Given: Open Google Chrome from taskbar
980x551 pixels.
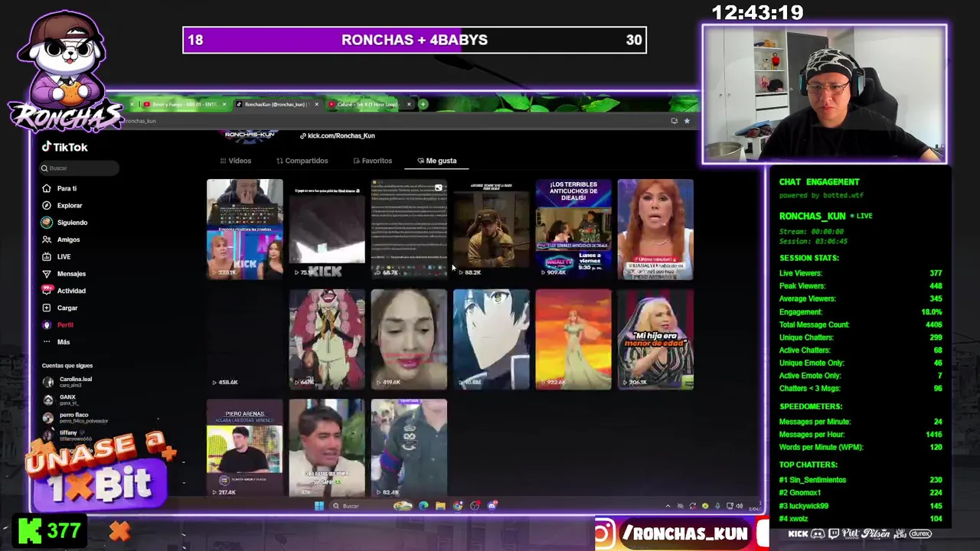Looking at the screenshot, I should [x=458, y=506].
